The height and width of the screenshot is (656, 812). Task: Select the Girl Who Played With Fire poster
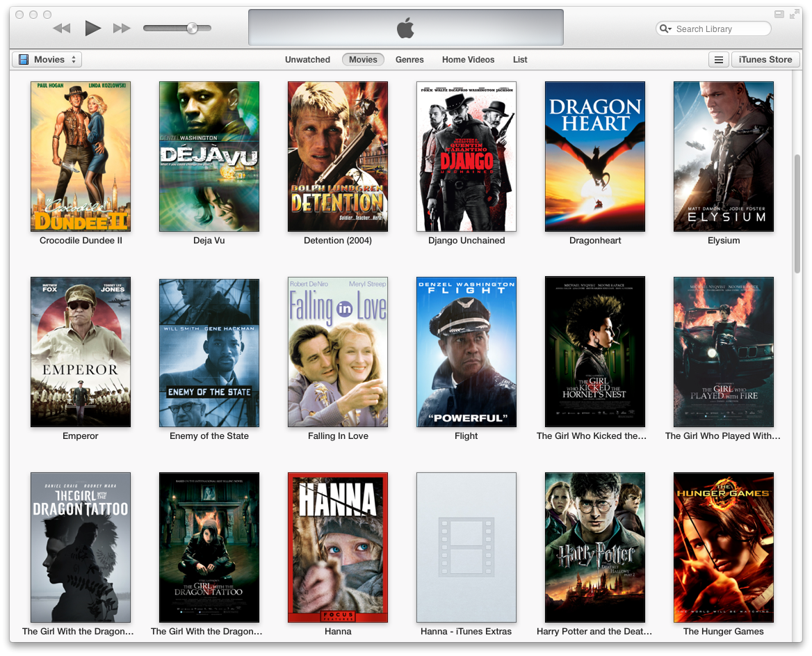(x=724, y=352)
